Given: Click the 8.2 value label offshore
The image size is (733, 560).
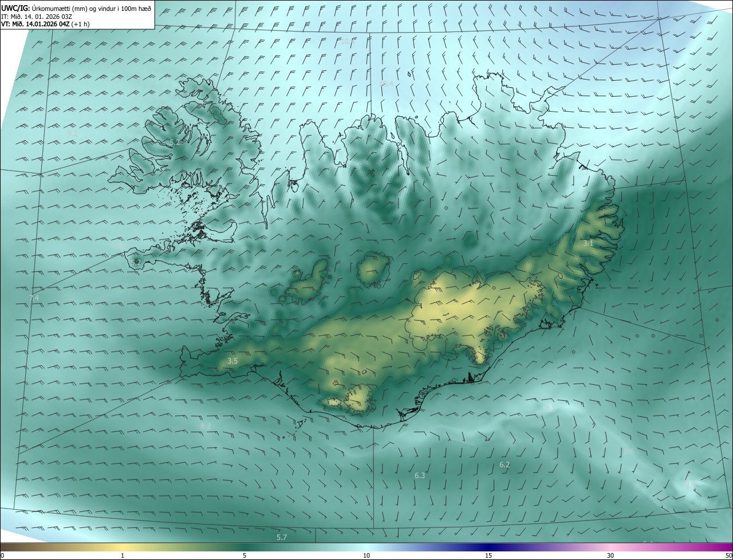Looking at the screenshot, I should coord(206,426).
